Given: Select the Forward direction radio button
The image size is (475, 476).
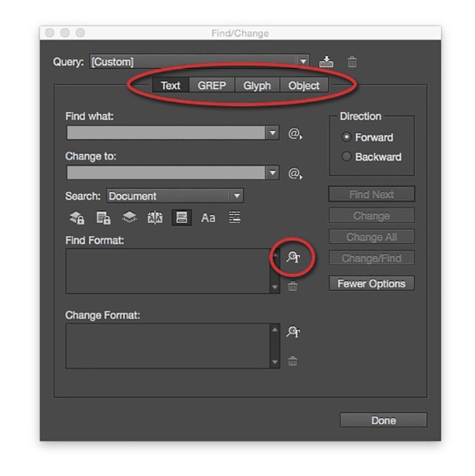Looking at the screenshot, I should tap(346, 137).
